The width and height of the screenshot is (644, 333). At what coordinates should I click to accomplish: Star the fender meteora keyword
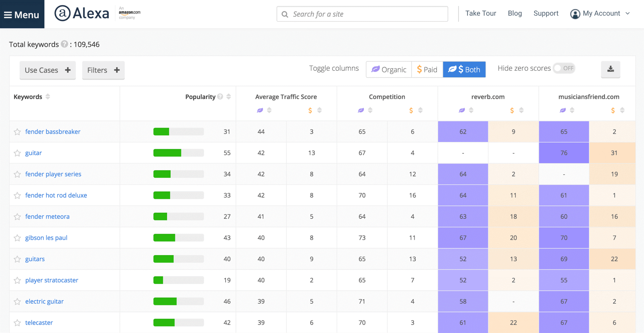[x=17, y=216]
